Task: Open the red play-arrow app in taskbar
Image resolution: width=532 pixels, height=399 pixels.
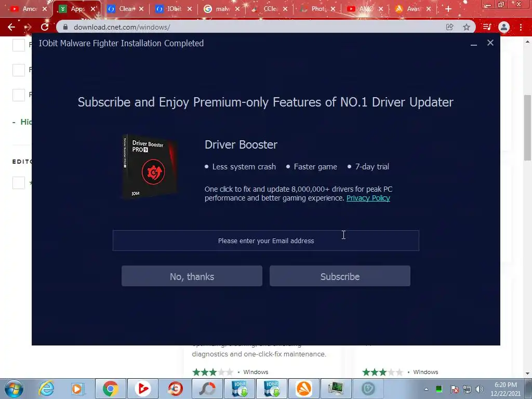Action: [x=143, y=389]
